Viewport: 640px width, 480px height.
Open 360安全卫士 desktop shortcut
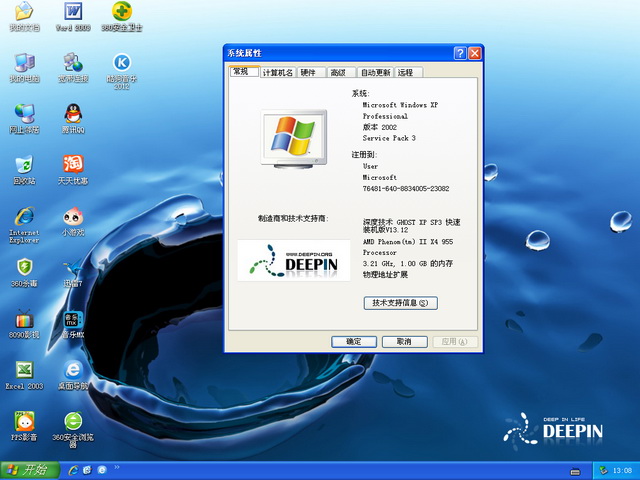122,16
